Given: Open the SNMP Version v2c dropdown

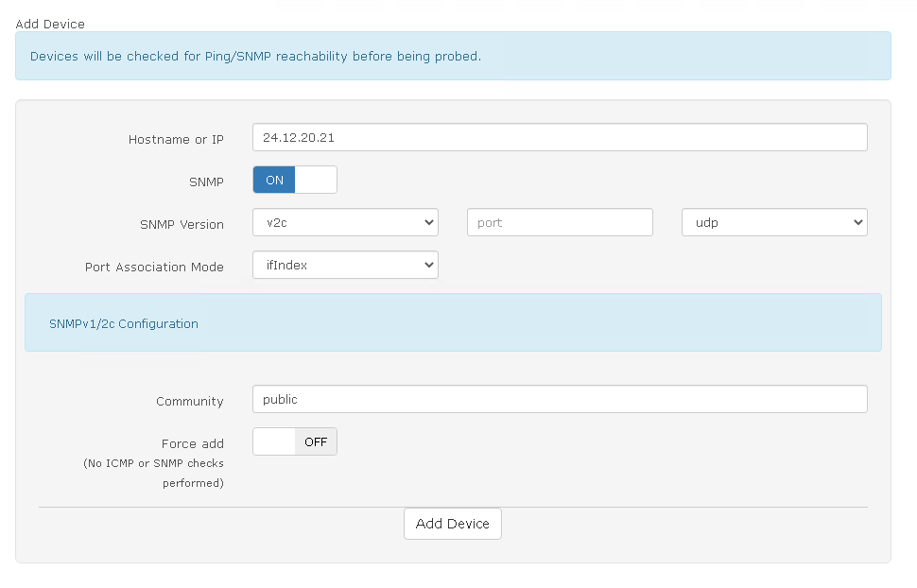Looking at the screenshot, I should (345, 223).
